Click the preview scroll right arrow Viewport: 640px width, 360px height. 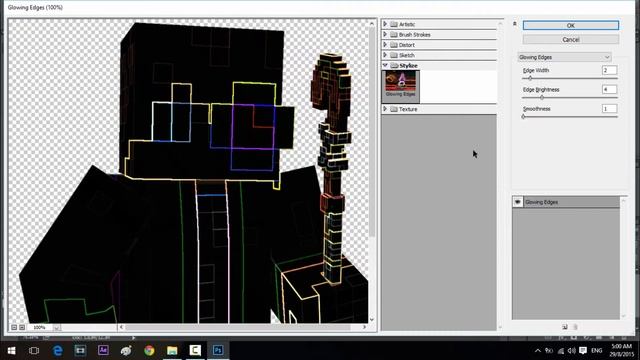click(x=364, y=327)
